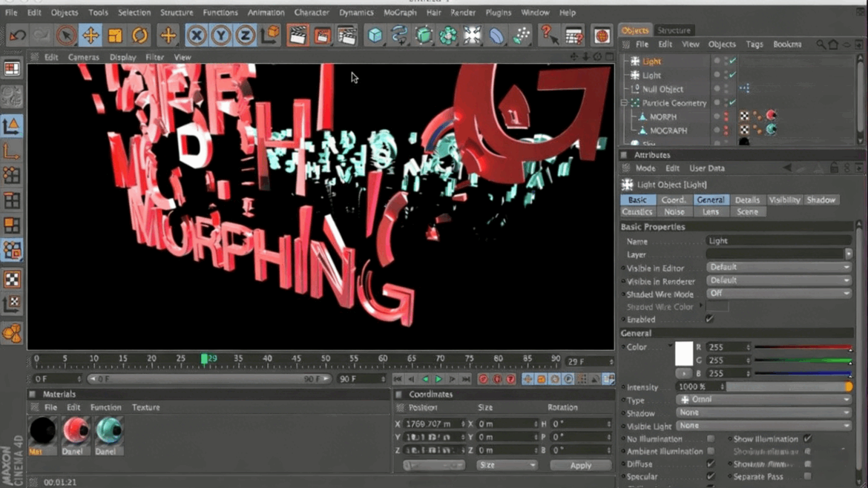Click the Render View clapperboard icon
868x488 pixels.
[297, 35]
